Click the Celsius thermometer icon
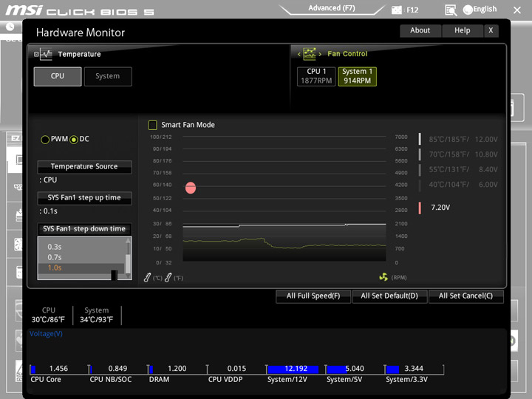The height and width of the screenshot is (399, 532). [x=147, y=278]
